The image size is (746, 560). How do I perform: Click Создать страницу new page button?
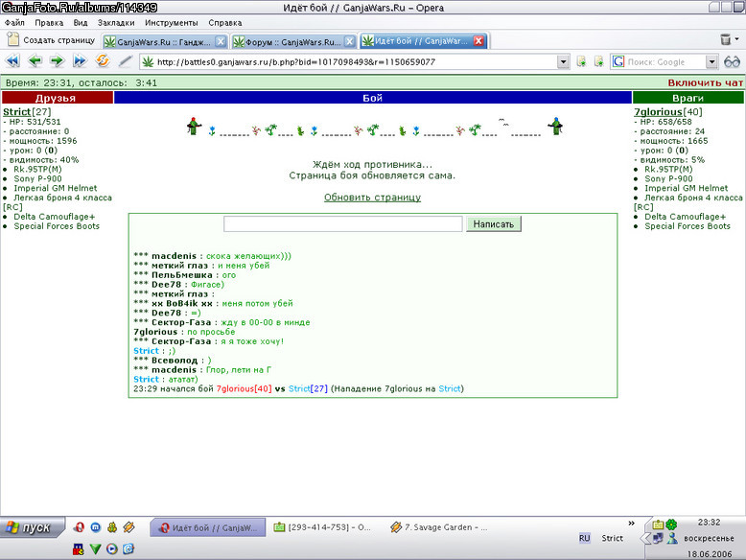click(52, 40)
